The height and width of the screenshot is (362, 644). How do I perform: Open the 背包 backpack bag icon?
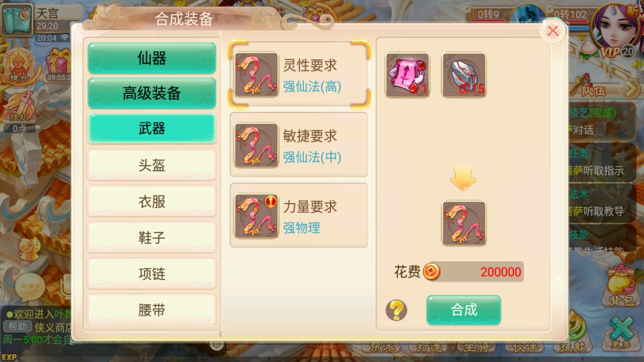621,285
